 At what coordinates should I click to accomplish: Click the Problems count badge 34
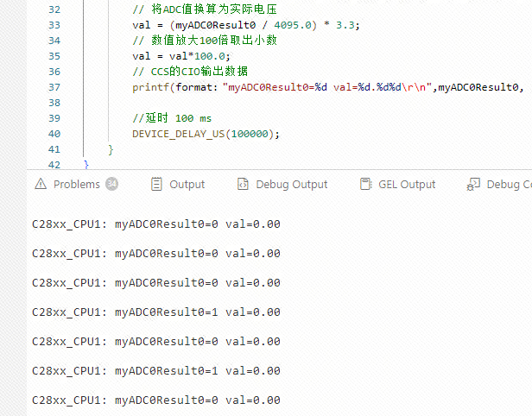[111, 184]
